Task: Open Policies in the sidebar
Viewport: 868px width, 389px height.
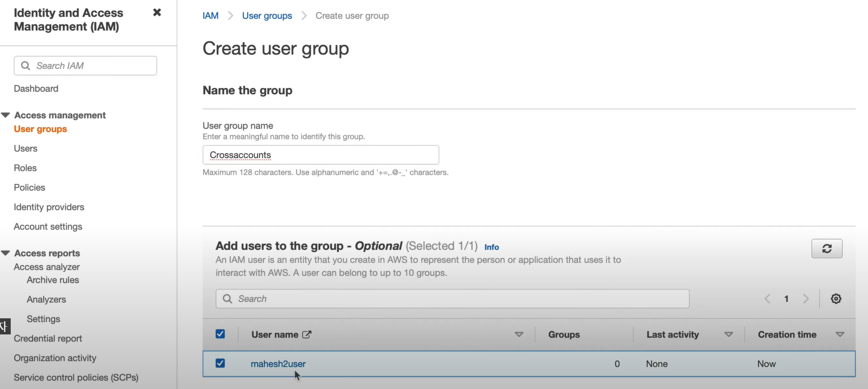Action: [x=29, y=188]
